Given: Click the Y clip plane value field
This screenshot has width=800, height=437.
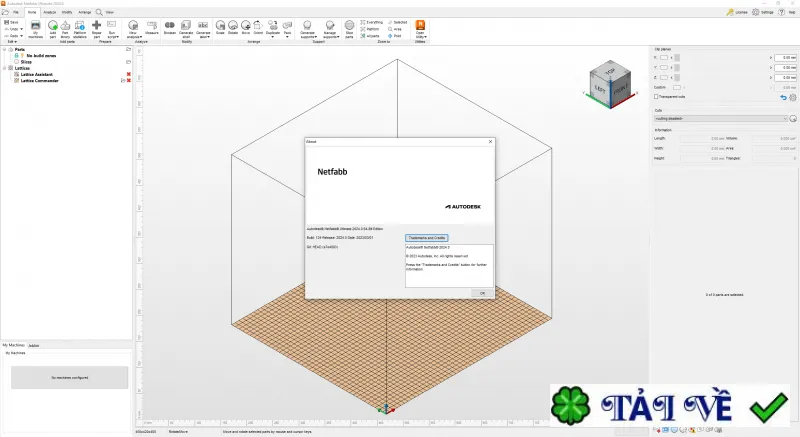Looking at the screenshot, I should (x=785, y=67).
